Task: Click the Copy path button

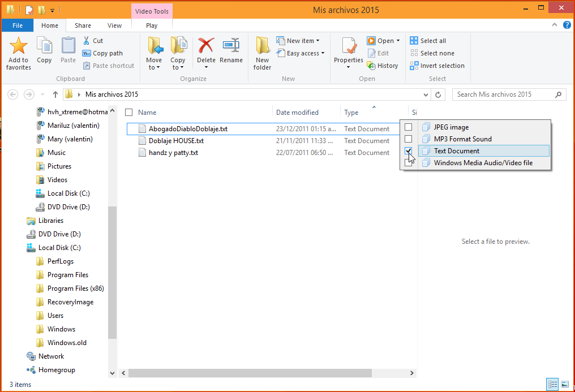Action: (102, 53)
